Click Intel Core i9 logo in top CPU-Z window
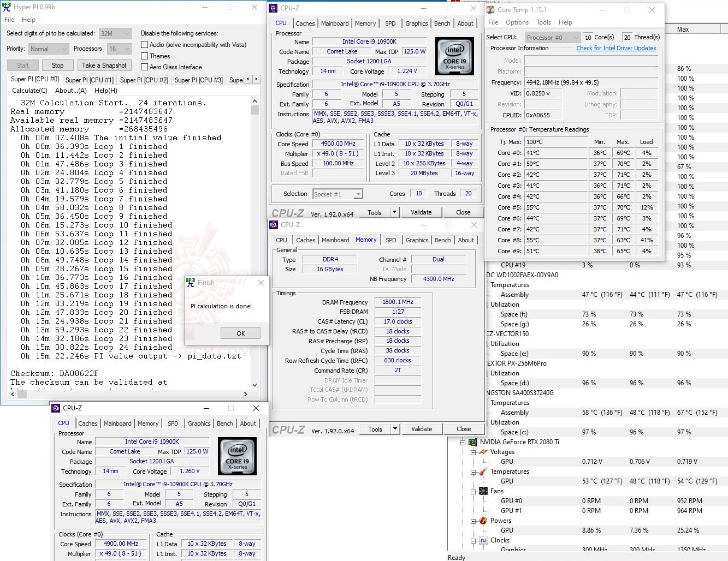Viewport: 728px width, 561px height. pyautogui.click(x=454, y=56)
